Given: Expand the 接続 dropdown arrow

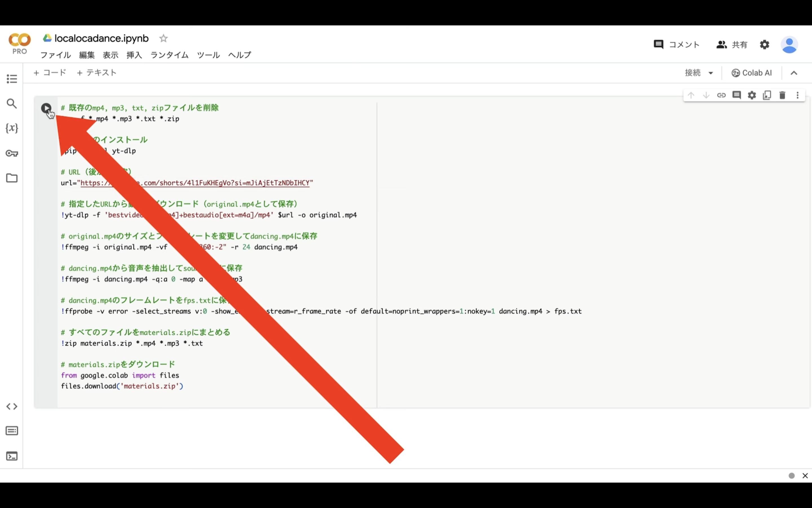Looking at the screenshot, I should pyautogui.click(x=710, y=73).
